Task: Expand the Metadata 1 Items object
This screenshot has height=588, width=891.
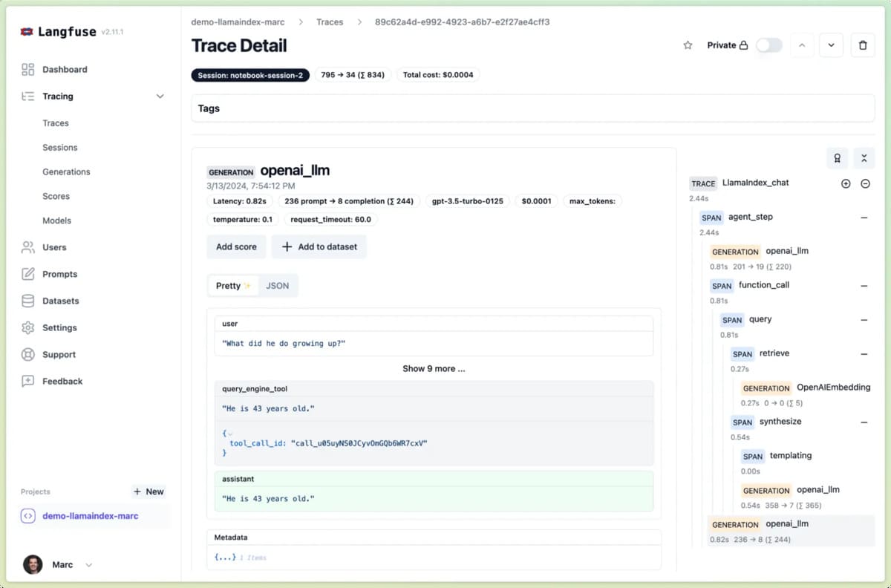Action: pyautogui.click(x=226, y=557)
